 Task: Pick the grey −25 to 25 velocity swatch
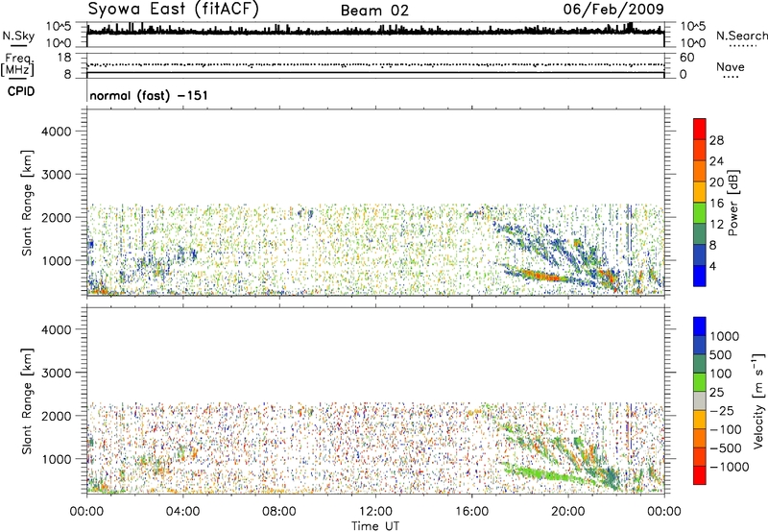coord(700,401)
